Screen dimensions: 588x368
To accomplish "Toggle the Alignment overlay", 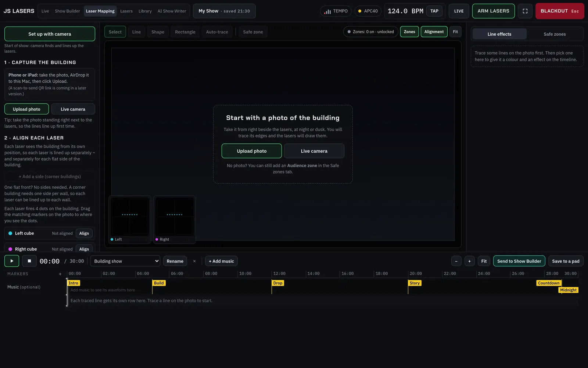I will (x=434, y=32).
